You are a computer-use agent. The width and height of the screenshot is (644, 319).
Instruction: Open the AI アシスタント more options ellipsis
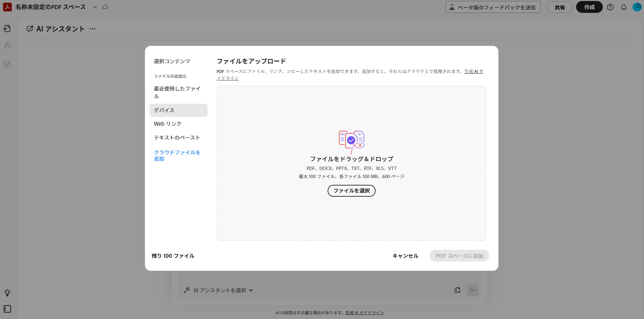coord(92,29)
